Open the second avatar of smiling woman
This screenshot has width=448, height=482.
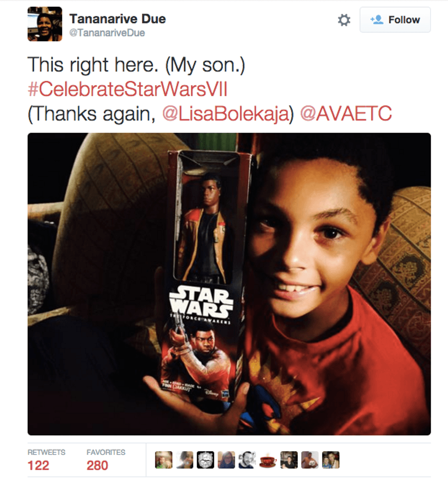click(184, 460)
